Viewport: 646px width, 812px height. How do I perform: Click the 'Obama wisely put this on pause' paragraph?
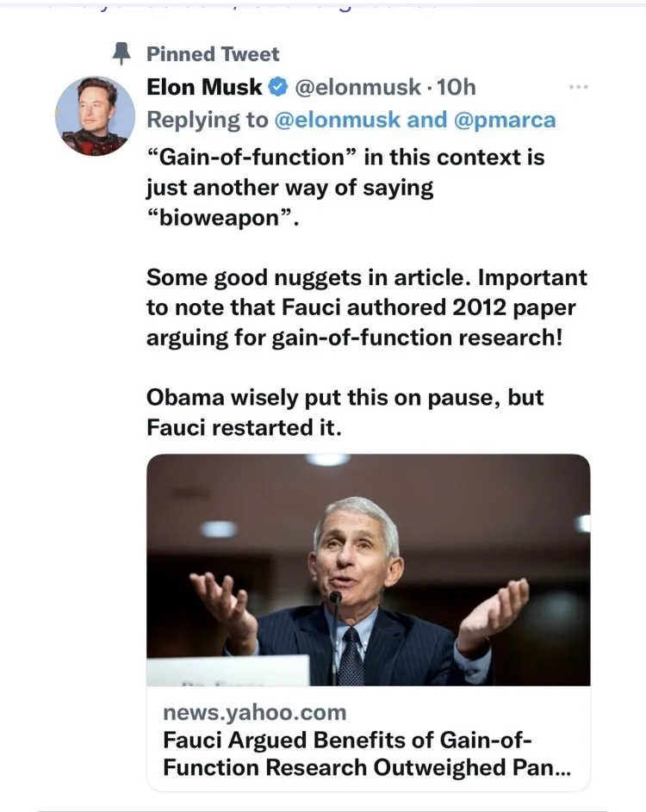[345, 412]
